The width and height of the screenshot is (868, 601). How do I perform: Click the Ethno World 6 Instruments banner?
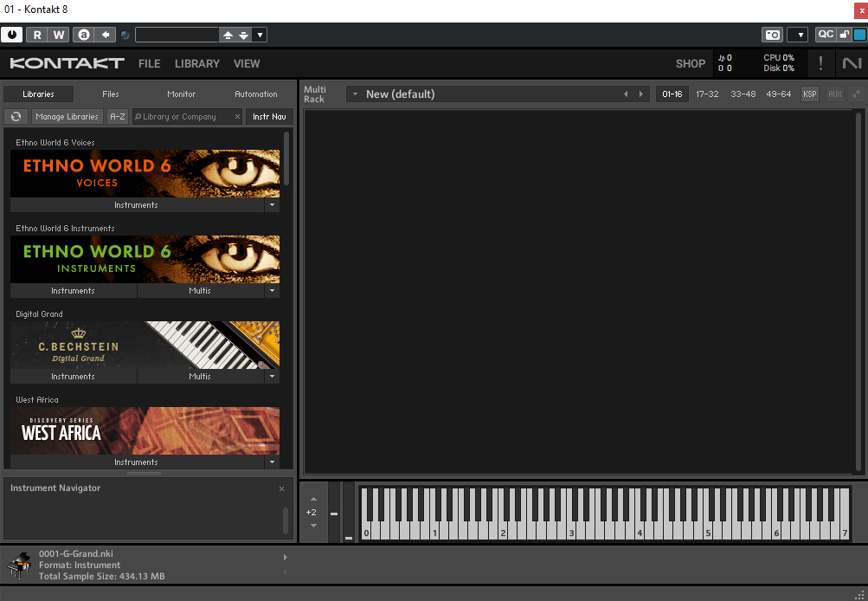tap(145, 259)
